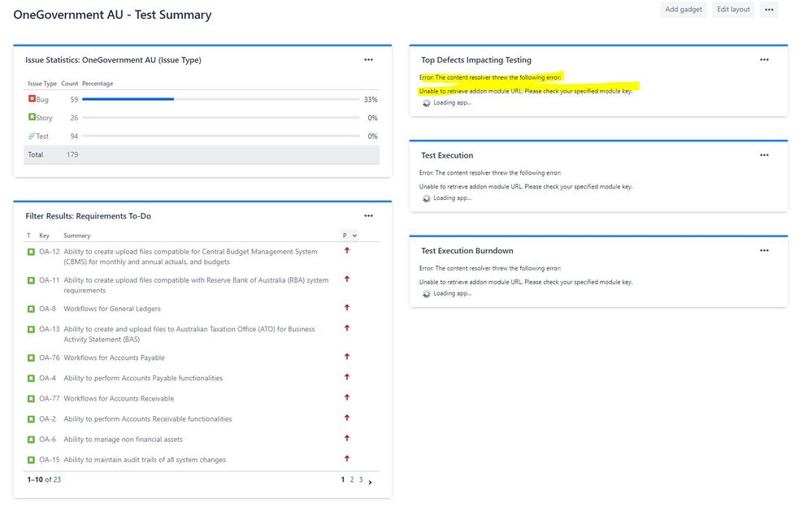Open issue key OA-6

[47, 439]
